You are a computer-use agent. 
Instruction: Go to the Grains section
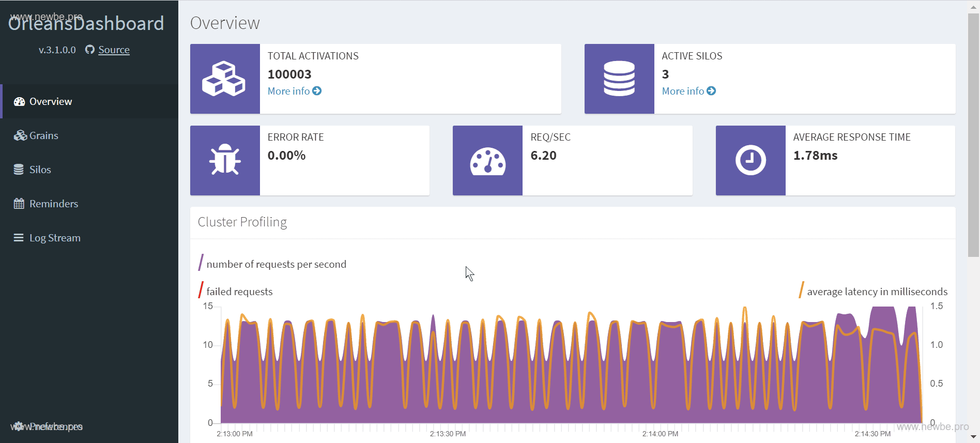(x=43, y=135)
